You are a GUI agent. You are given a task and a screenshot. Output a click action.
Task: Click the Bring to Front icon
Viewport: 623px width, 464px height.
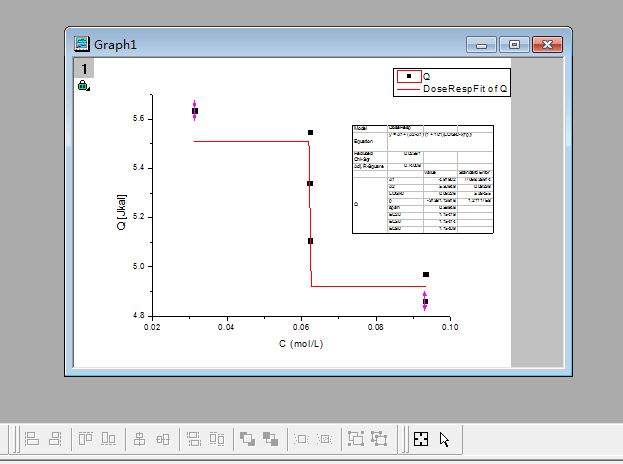247,439
